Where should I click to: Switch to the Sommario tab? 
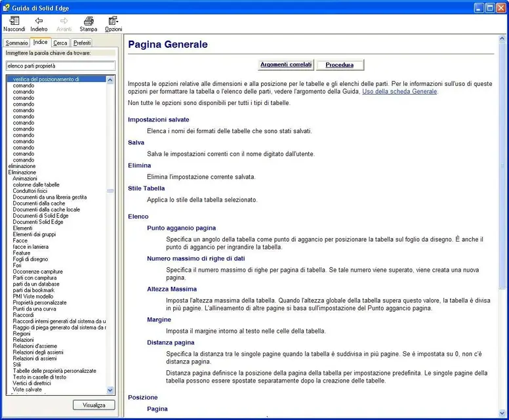pos(16,43)
